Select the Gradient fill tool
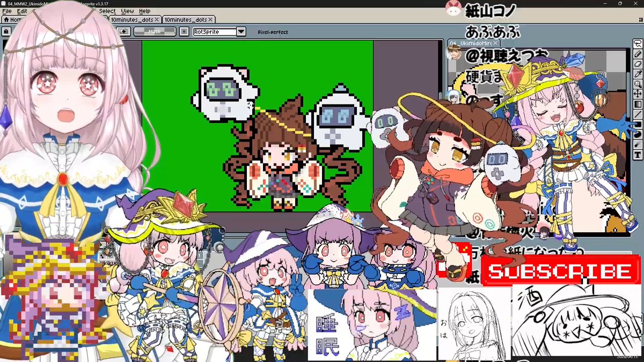The image size is (644, 362). (638, 104)
